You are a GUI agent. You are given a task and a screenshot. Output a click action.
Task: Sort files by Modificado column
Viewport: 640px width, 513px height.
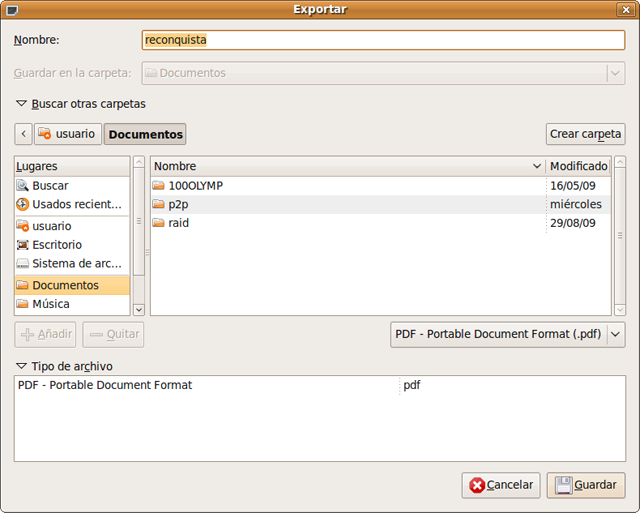tap(578, 166)
